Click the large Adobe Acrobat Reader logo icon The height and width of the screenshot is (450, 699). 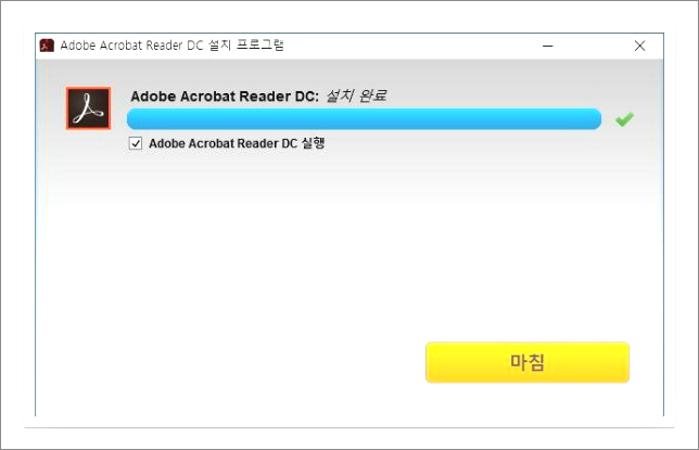[x=88, y=108]
